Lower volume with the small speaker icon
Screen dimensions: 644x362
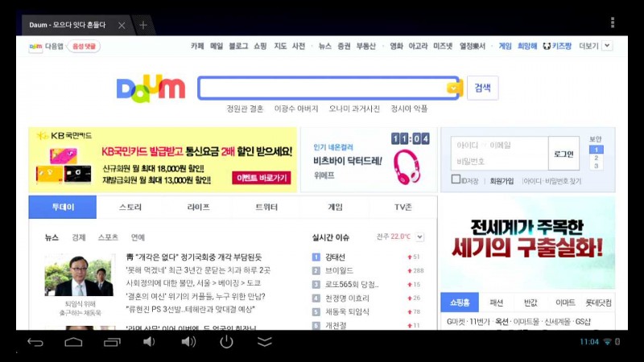point(149,341)
